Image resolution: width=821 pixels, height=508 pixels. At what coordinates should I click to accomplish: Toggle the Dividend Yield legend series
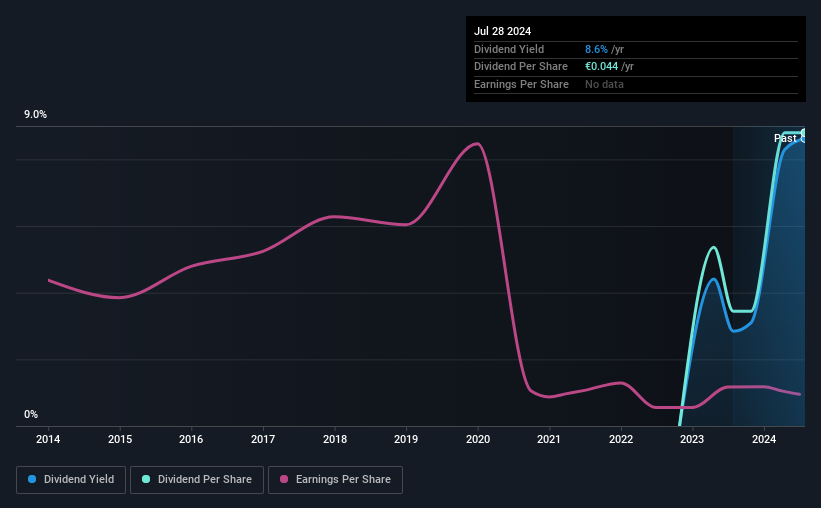click(x=71, y=480)
